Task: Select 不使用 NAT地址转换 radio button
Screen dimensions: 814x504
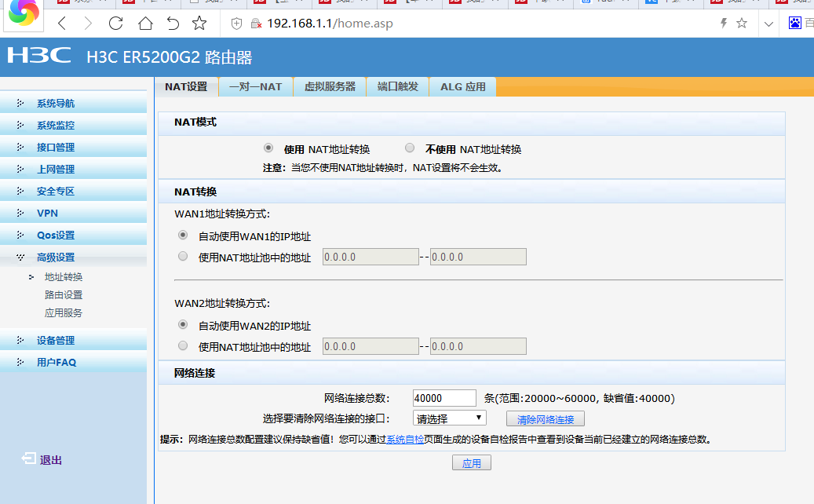Action: click(x=410, y=148)
